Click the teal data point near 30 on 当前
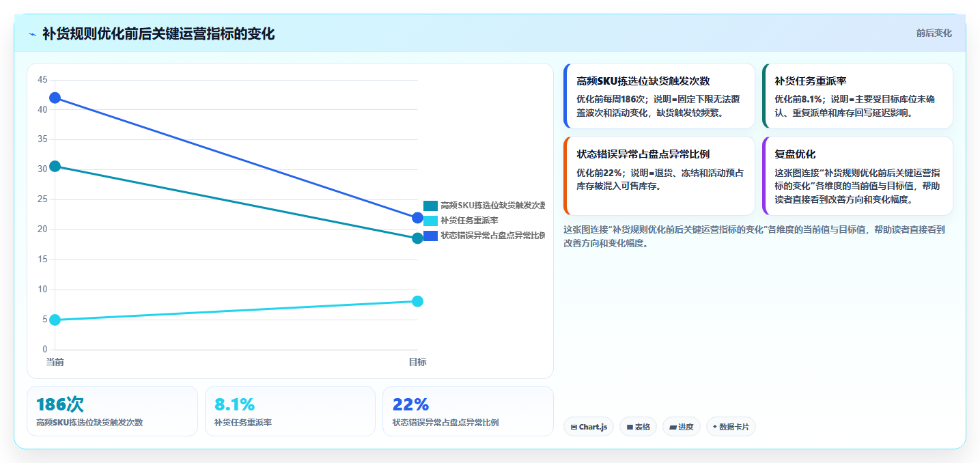980x463 pixels. click(x=55, y=167)
